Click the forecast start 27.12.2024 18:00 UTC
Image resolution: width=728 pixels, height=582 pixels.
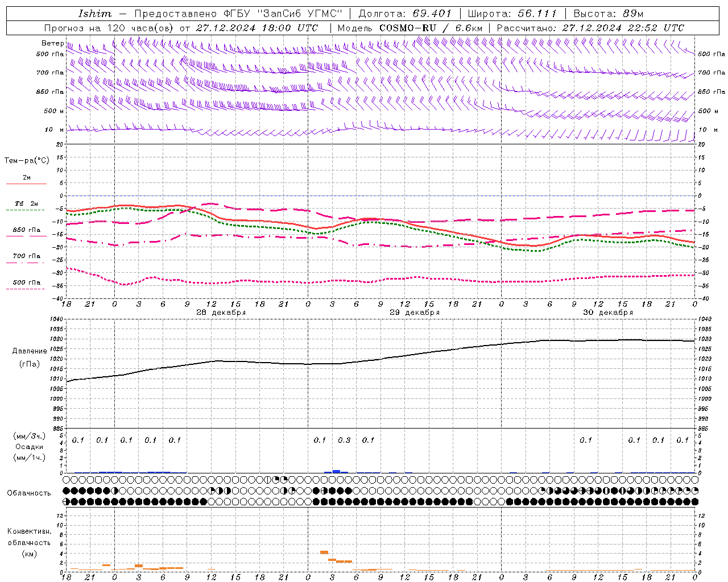[257, 28]
